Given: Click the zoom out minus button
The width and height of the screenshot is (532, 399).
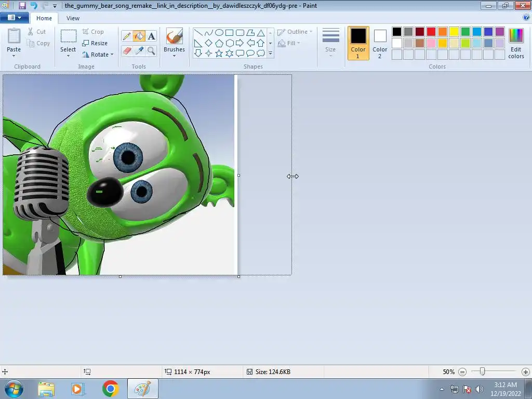Looking at the screenshot, I should click(462, 372).
